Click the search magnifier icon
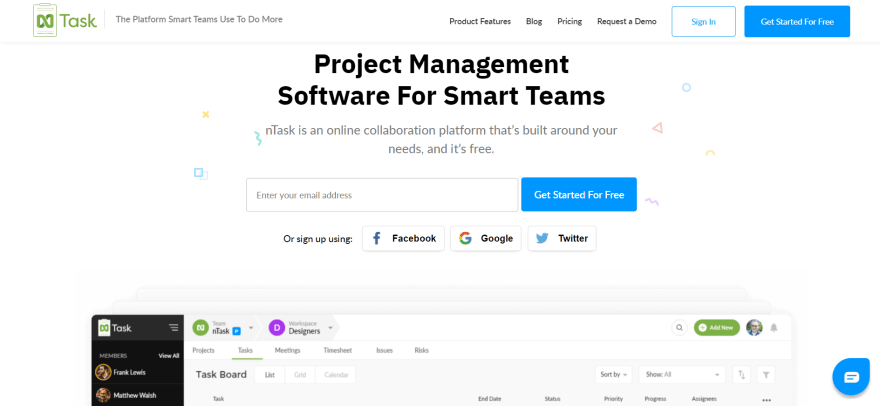 click(680, 327)
